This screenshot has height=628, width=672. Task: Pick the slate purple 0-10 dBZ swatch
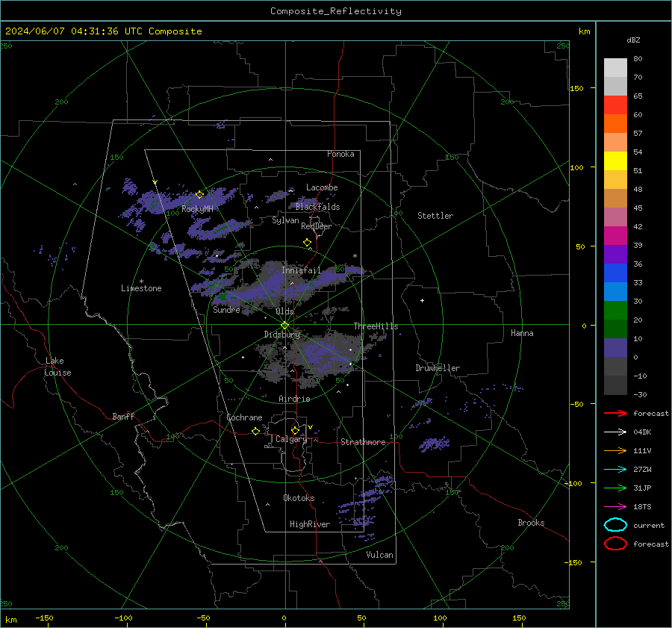coord(615,348)
